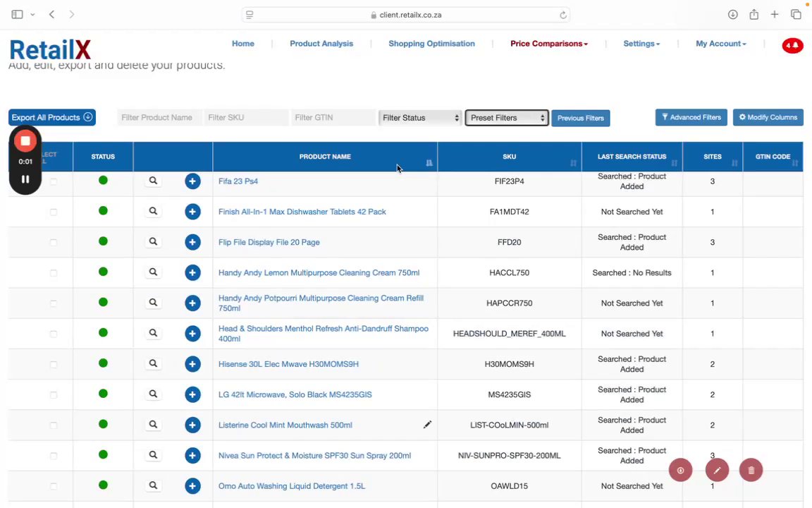
Task: Click plus icon for Nivea Sun Protect row
Action: [192, 456]
